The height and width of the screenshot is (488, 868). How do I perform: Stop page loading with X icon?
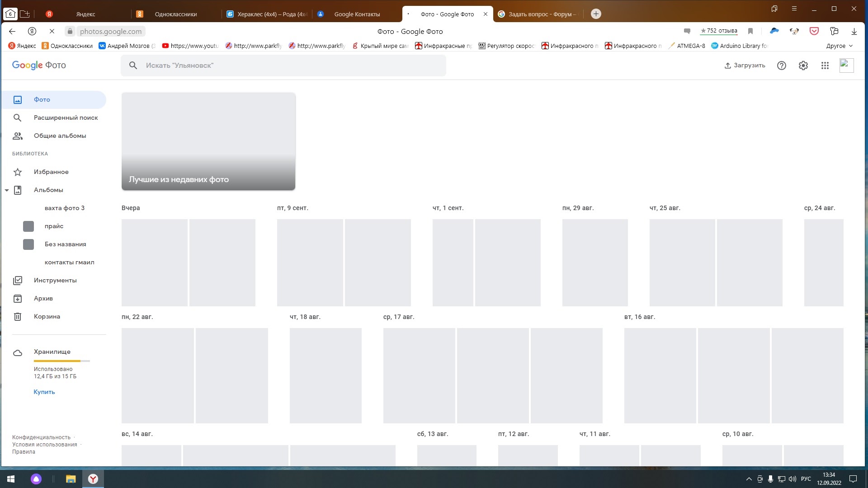pos(52,31)
